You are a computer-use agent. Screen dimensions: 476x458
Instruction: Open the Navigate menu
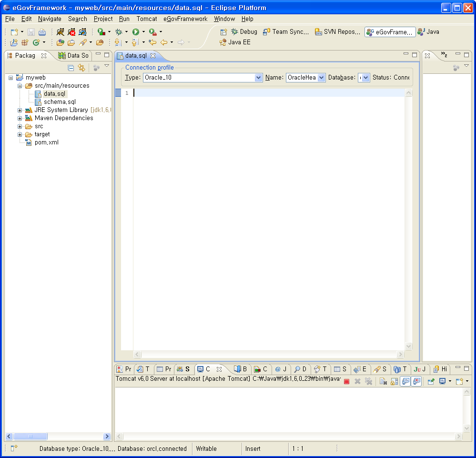(x=50, y=19)
